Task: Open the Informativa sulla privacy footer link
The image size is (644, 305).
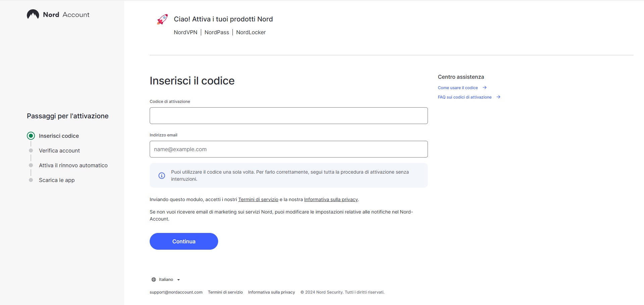Action: (271, 292)
